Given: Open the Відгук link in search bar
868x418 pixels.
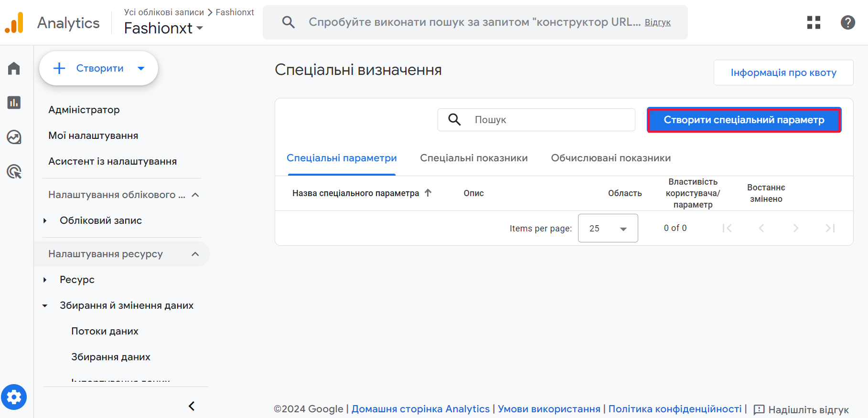Looking at the screenshot, I should (658, 22).
